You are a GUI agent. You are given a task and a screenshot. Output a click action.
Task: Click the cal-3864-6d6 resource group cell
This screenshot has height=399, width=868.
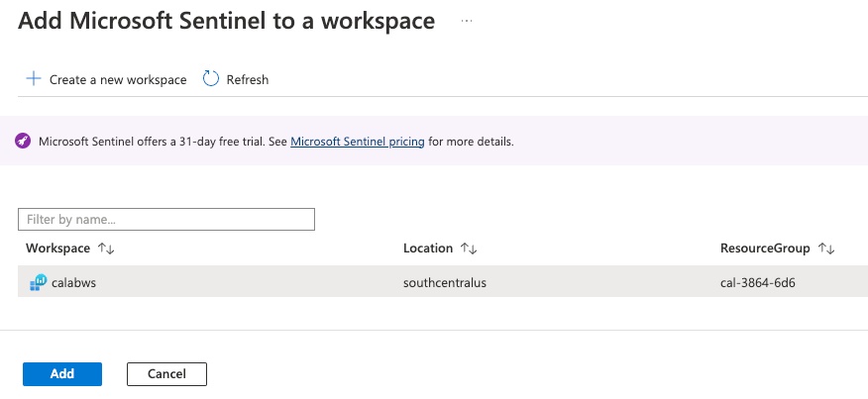(758, 282)
